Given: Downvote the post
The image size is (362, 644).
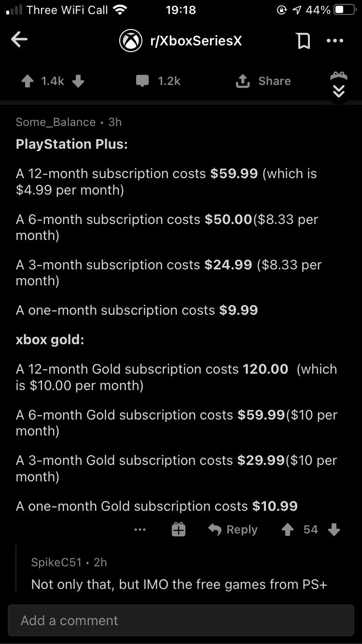Looking at the screenshot, I should (78, 81).
